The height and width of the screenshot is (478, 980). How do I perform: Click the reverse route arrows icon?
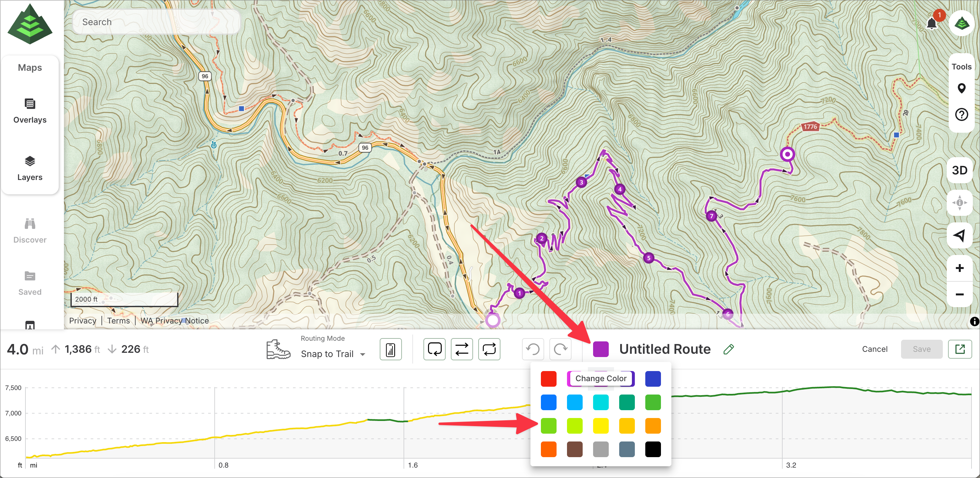click(462, 349)
